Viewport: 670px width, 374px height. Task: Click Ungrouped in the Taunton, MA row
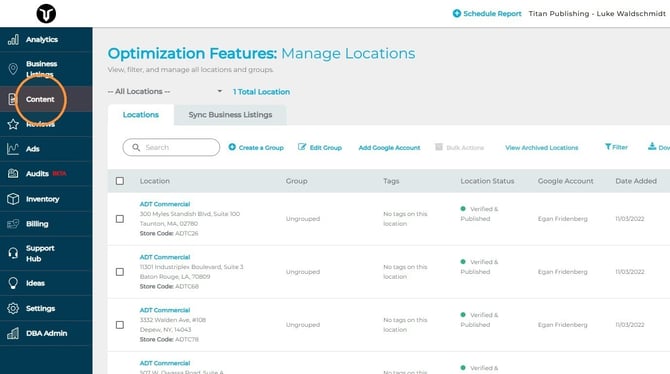coord(303,218)
